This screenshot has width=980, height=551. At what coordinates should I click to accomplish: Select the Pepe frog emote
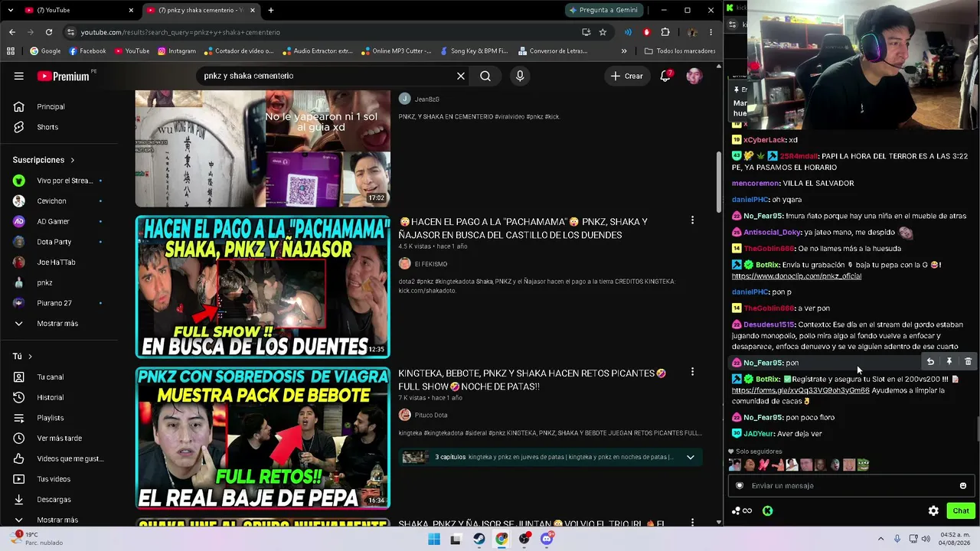[864, 465]
